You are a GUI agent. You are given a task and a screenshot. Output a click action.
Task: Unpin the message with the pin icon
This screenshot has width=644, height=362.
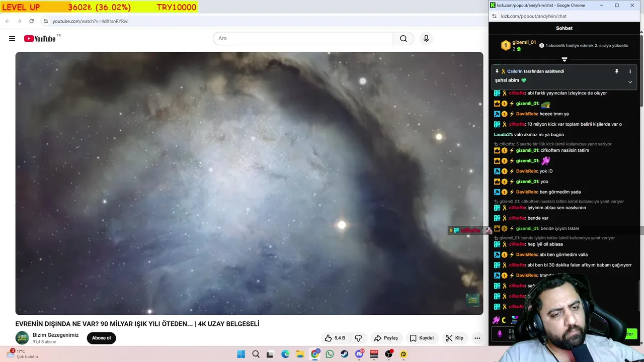click(616, 71)
